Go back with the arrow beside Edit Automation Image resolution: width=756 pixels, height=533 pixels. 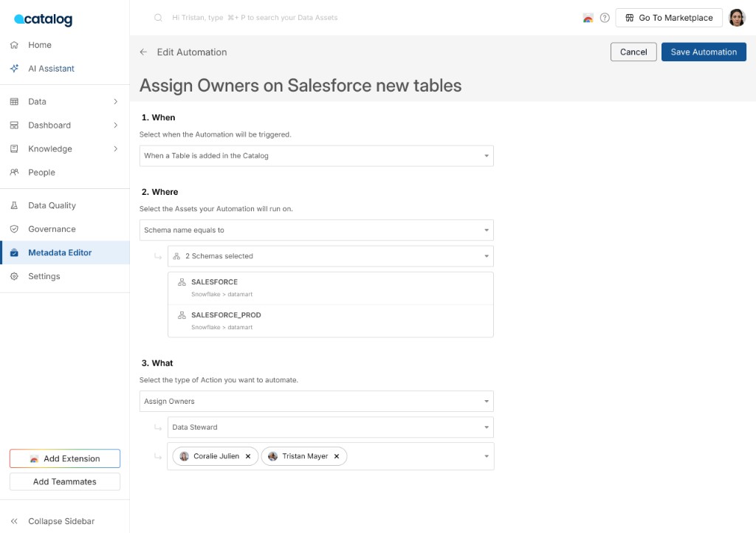(143, 52)
